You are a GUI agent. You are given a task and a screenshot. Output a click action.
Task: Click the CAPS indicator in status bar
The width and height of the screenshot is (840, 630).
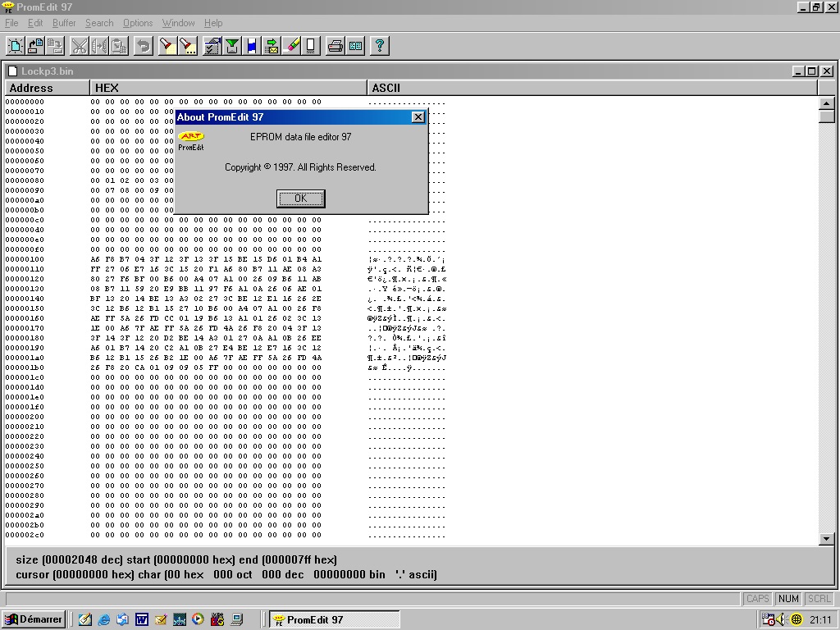pyautogui.click(x=757, y=598)
